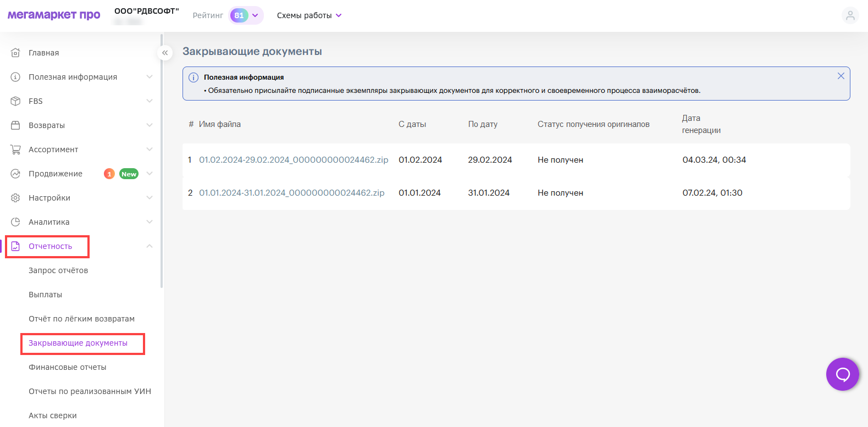This screenshot has height=427, width=868.
Task: Click the С даты column header
Action: pyautogui.click(x=412, y=124)
